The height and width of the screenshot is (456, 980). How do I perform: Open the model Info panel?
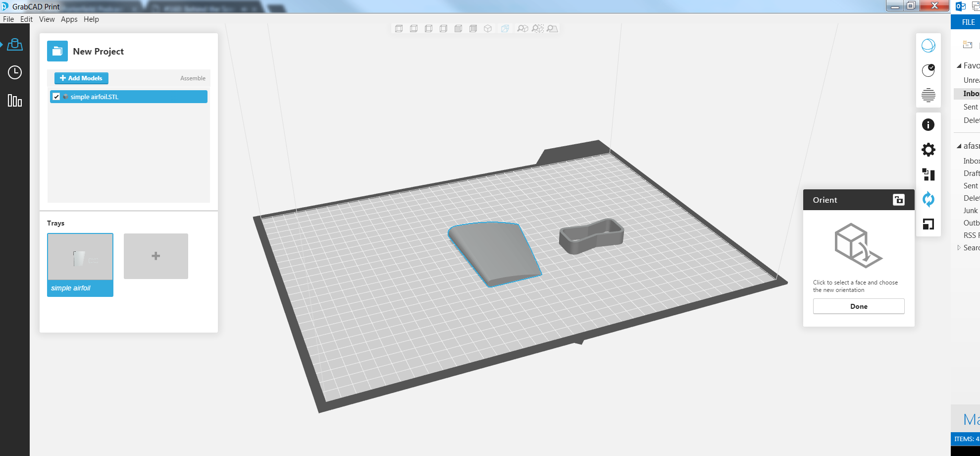tap(928, 124)
